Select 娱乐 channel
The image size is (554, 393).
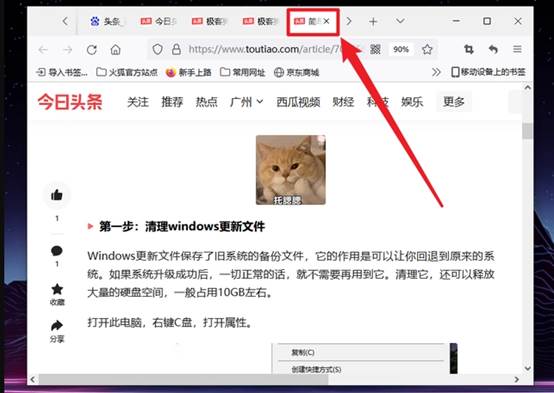click(412, 102)
